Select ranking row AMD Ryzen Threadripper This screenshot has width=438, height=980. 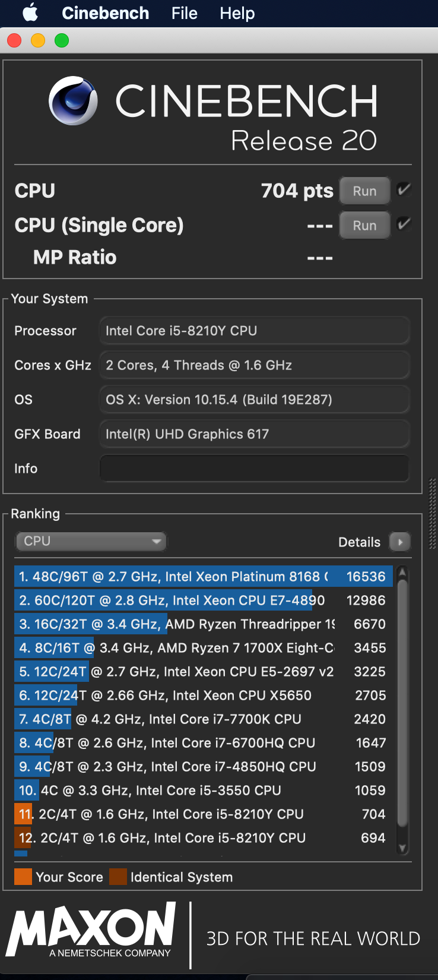click(x=204, y=624)
